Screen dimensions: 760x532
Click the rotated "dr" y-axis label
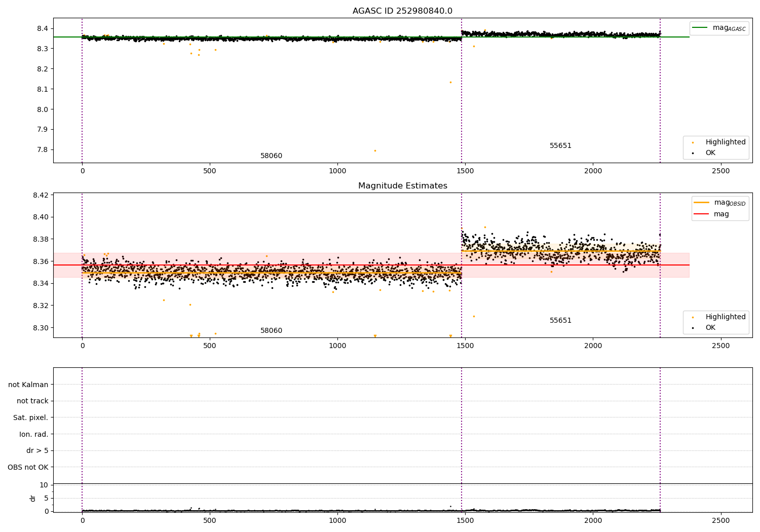33,498
